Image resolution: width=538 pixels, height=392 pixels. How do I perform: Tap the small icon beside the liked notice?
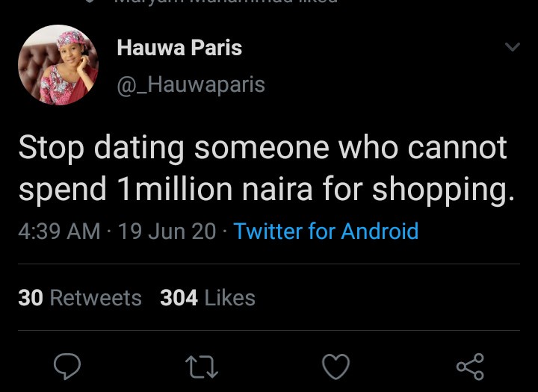(90, 2)
